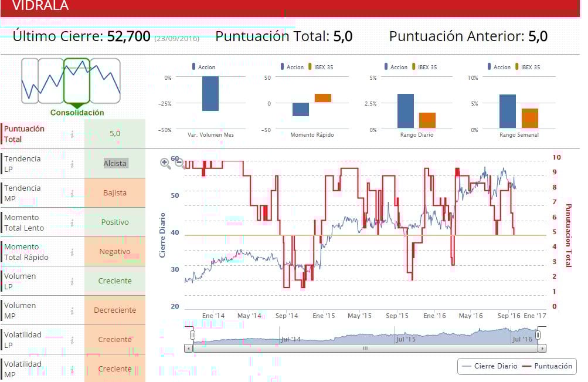The width and height of the screenshot is (588, 382).
Task: Click the orange IBEX bar in Momento Rápido
Action: [x=323, y=98]
